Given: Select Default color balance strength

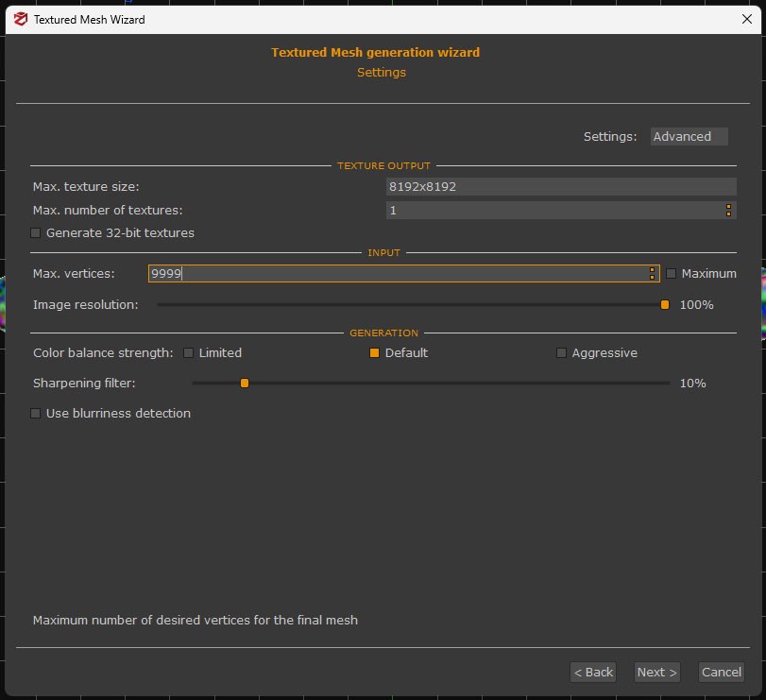Looking at the screenshot, I should pyautogui.click(x=374, y=353).
